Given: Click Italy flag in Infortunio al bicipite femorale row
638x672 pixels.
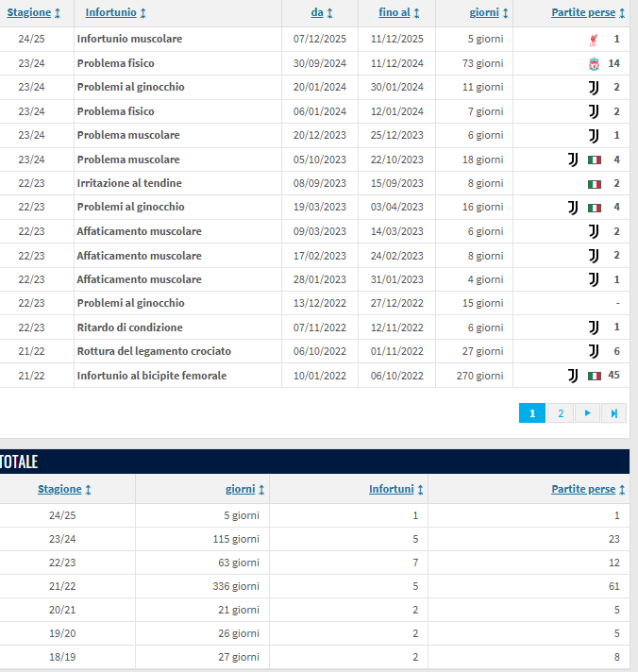Looking at the screenshot, I should pyautogui.click(x=594, y=376).
